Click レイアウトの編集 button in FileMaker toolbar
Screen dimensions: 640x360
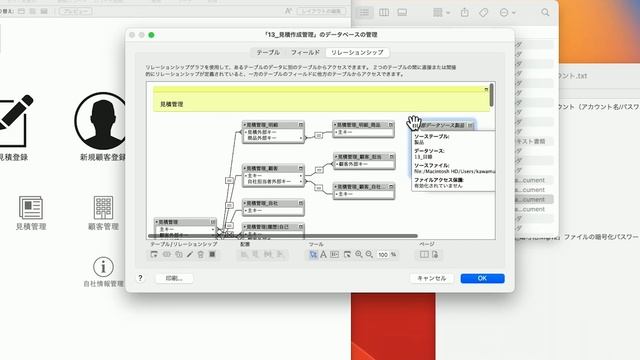tap(322, 11)
